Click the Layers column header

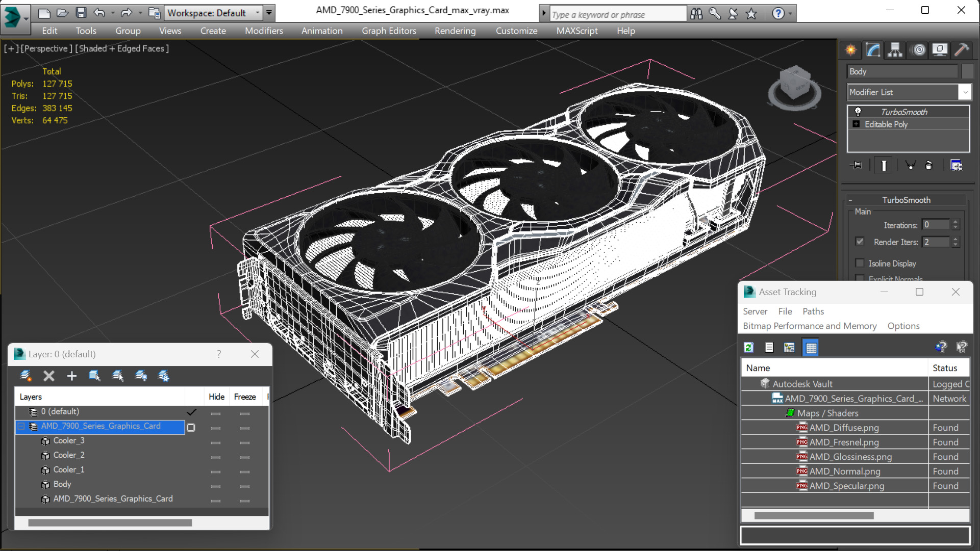[x=99, y=397]
